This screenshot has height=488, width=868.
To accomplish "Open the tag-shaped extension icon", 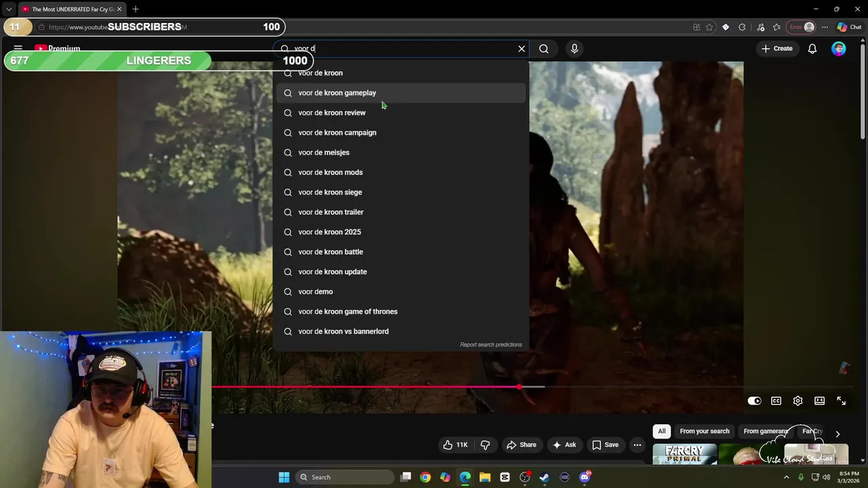I will point(726,27).
